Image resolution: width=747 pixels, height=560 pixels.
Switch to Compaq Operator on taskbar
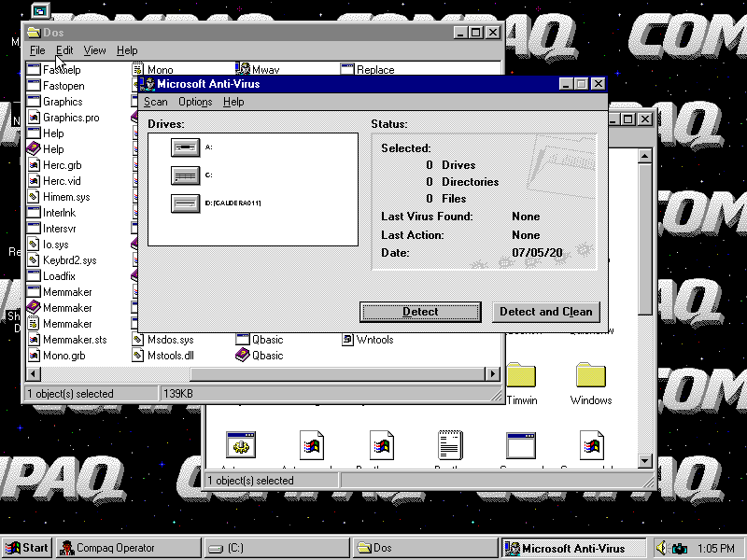click(128, 548)
